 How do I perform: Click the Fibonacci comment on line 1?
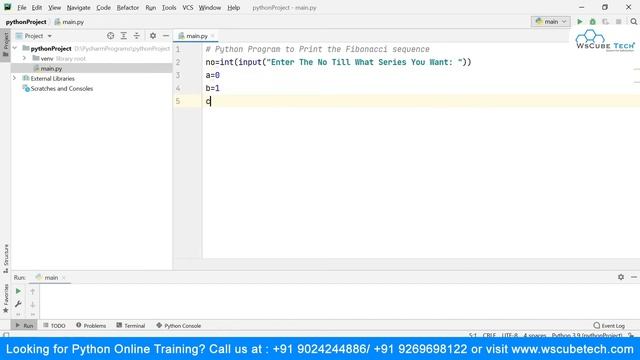[318, 49]
